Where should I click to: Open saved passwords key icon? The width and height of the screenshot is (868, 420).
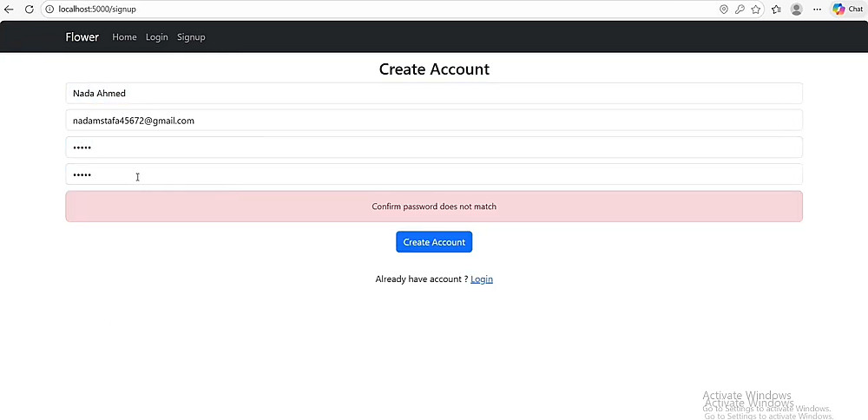tap(740, 10)
